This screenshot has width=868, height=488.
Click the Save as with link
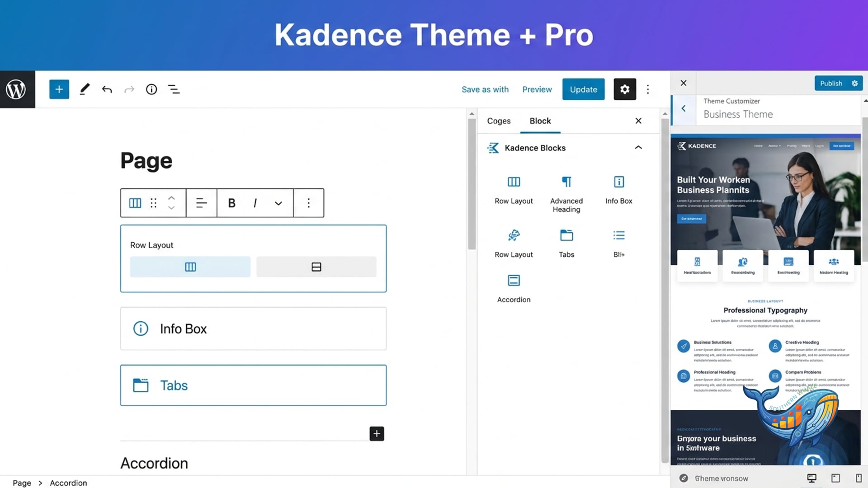click(x=485, y=89)
